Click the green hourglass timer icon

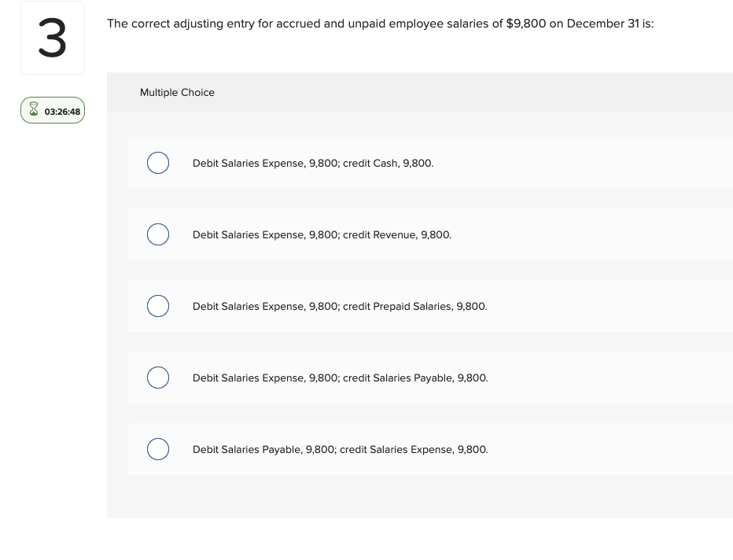tap(34, 109)
